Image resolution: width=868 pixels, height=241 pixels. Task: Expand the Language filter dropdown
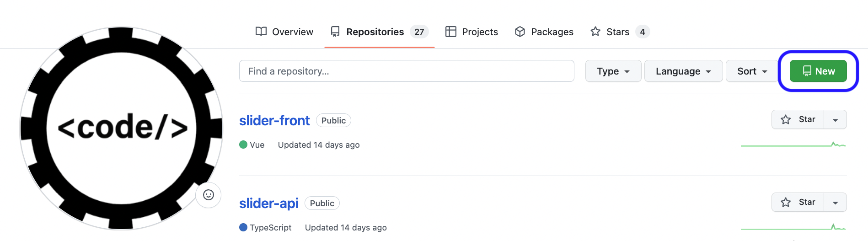pos(683,71)
